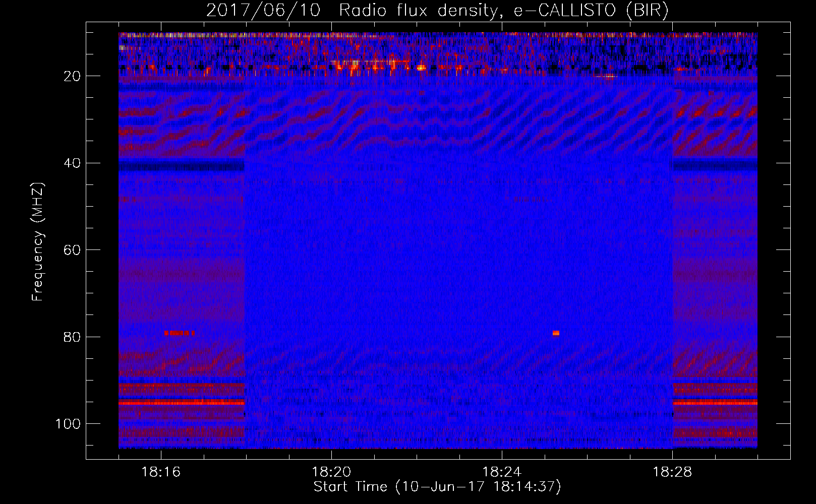The width and height of the screenshot is (816, 504).
Task: Click the red dashed signal near 18:16 at 80 MHz
Action: point(179,333)
